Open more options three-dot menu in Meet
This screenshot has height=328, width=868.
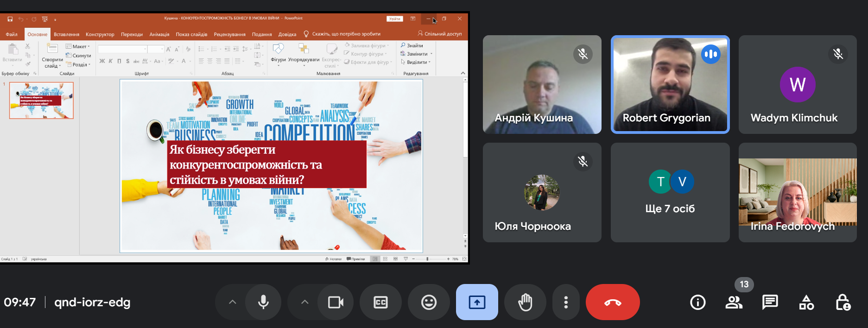[566, 302]
